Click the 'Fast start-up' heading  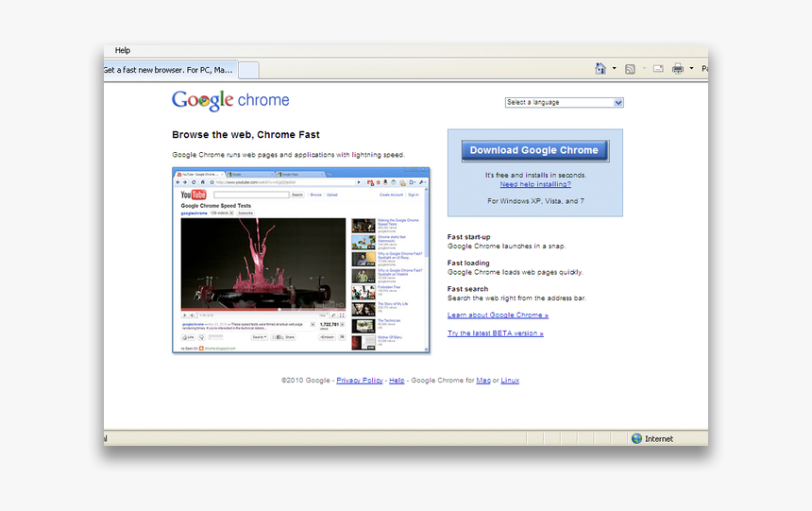(x=468, y=237)
